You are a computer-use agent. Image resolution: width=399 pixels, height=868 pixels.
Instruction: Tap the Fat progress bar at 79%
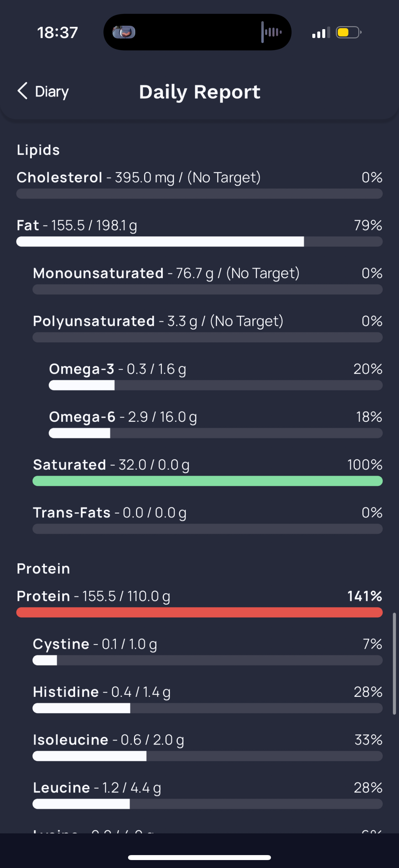click(x=199, y=241)
